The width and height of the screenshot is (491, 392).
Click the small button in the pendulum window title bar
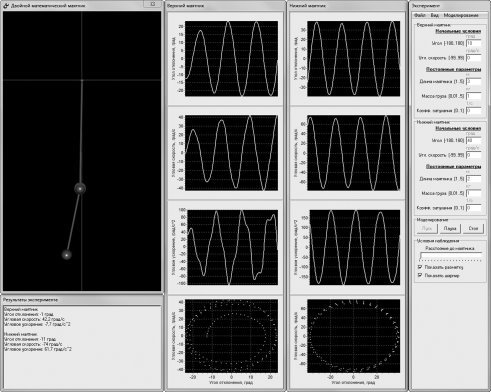tap(152, 4)
